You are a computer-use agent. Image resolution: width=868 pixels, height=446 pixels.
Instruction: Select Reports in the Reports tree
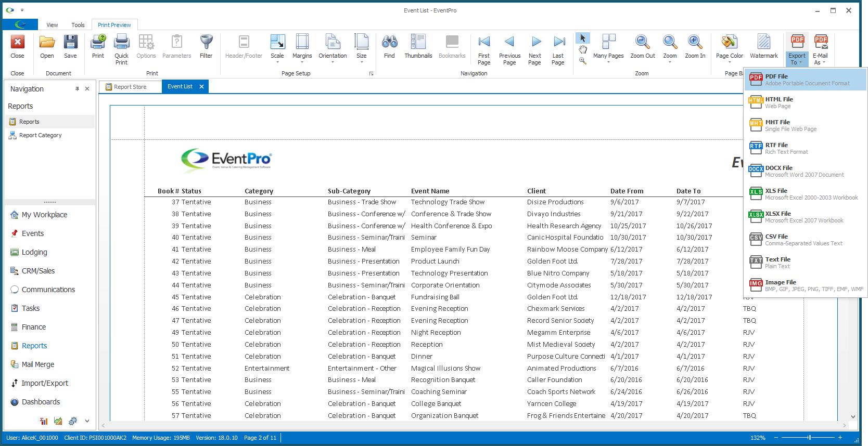[50, 122]
